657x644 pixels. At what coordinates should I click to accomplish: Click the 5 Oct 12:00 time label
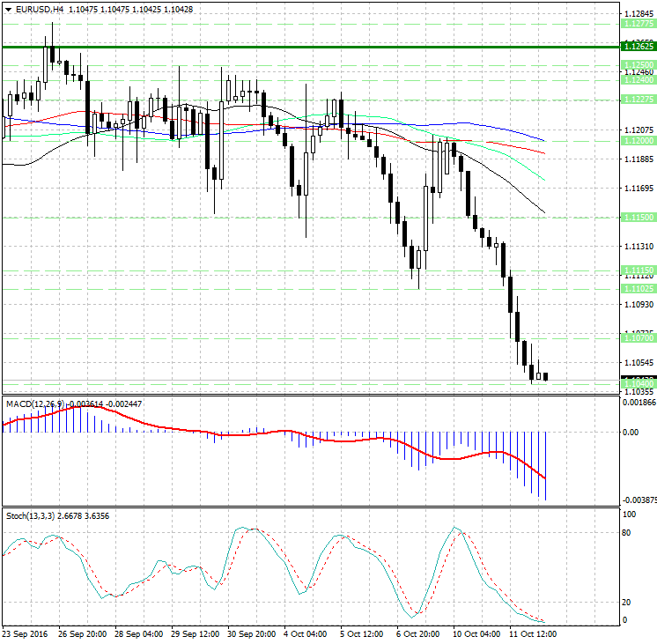362,633
